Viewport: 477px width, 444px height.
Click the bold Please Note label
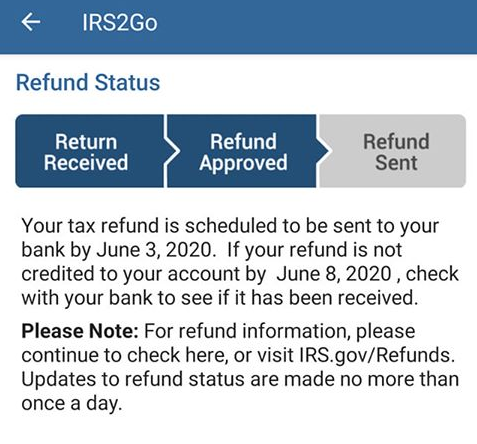coord(80,331)
